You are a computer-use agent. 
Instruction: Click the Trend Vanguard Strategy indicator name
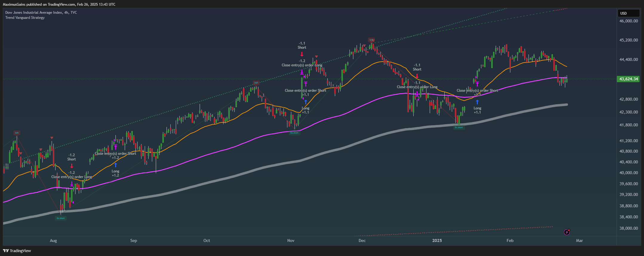(x=25, y=18)
